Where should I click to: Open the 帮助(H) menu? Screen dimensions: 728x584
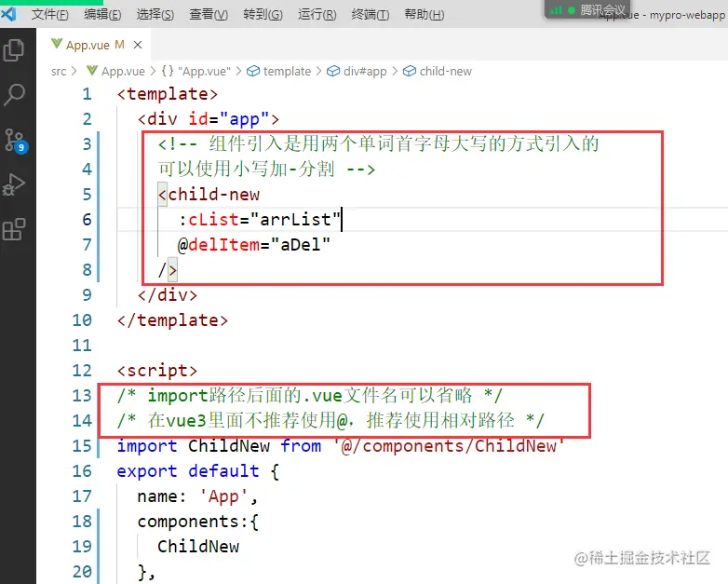coord(425,14)
